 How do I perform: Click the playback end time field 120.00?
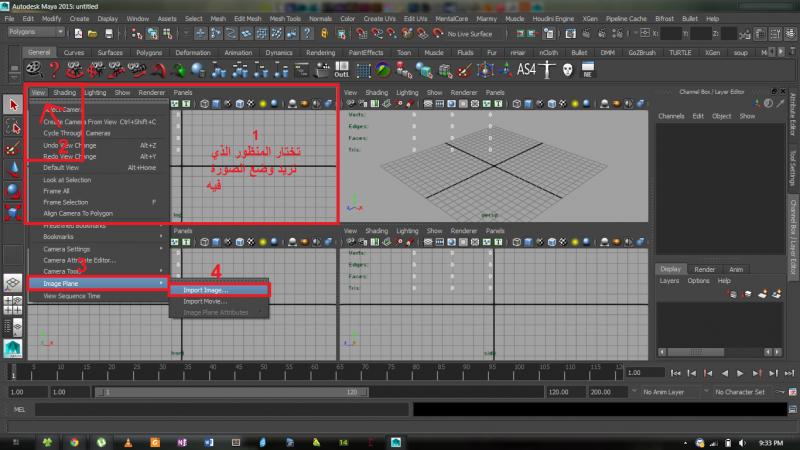pos(565,392)
